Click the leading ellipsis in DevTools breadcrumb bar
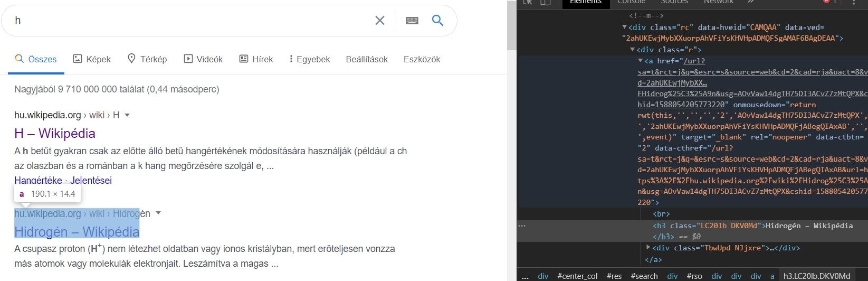 (x=525, y=276)
